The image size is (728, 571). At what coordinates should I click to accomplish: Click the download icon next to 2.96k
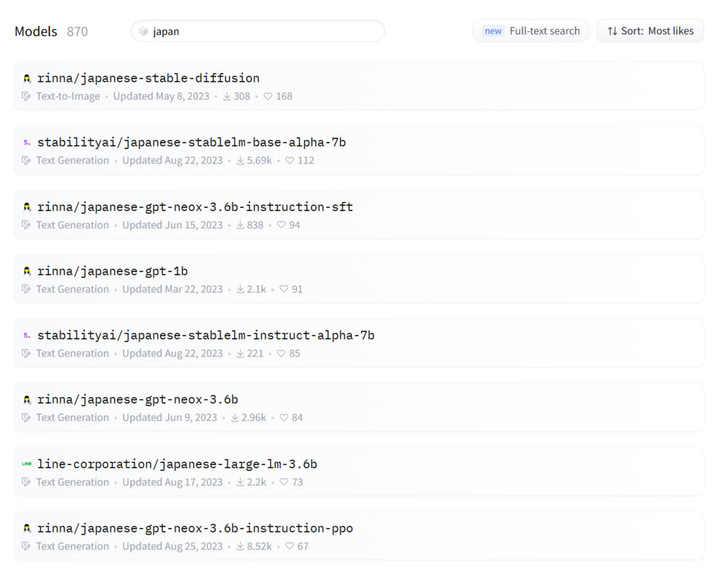click(235, 418)
